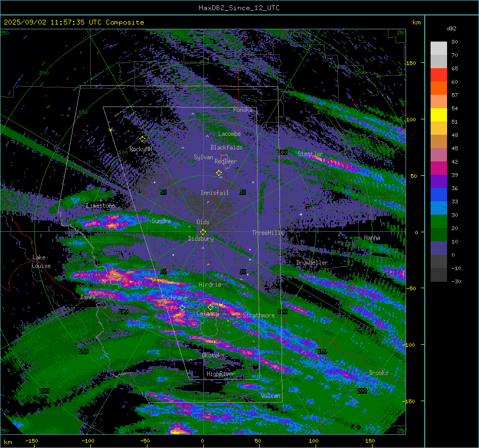The height and width of the screenshot is (448, 479).
Task: Click the Blackfalds town label
Action: (226, 148)
